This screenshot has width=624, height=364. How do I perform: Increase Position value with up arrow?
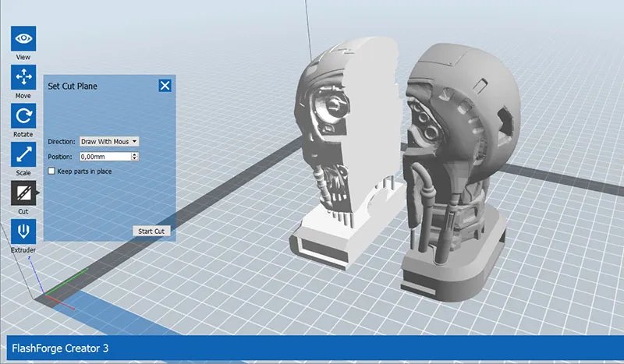click(x=136, y=154)
